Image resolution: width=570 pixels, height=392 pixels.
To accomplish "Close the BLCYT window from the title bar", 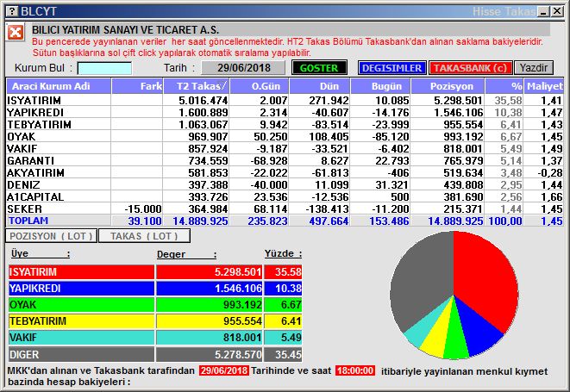I will [x=556, y=11].
